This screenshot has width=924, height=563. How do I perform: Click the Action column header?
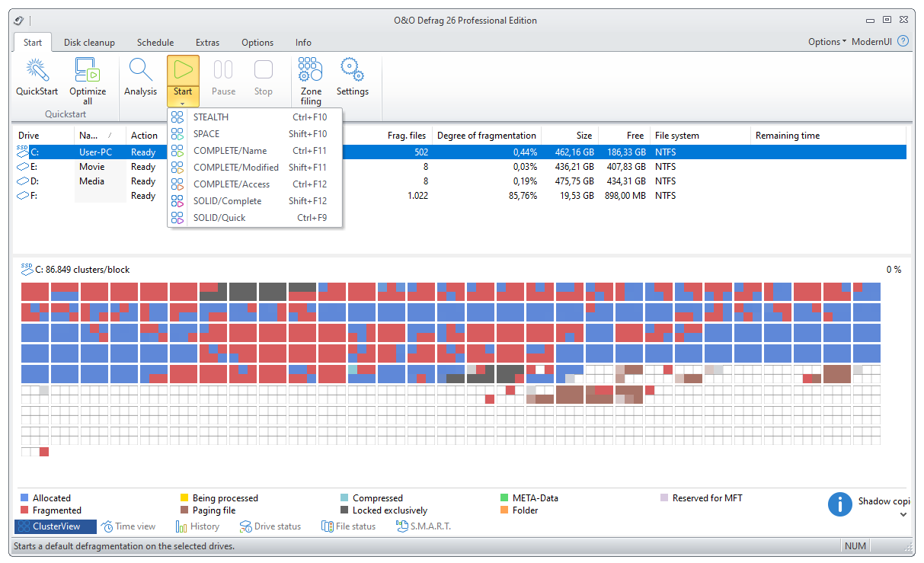click(x=145, y=136)
